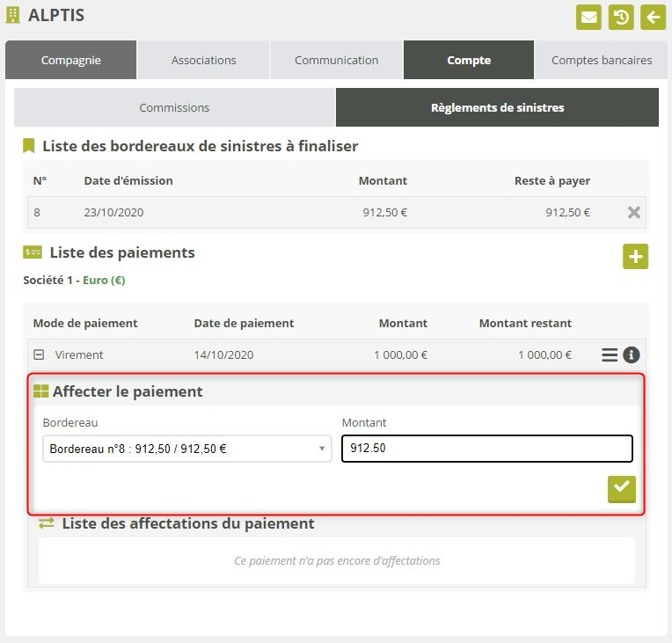This screenshot has width=672, height=643.
Task: Show Virement payment info icon
Action: click(632, 355)
